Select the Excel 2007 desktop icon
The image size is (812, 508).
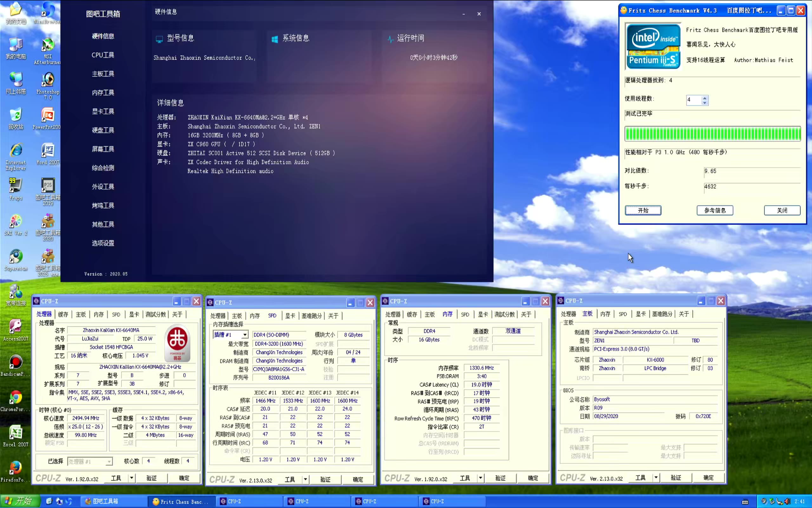[16, 436]
